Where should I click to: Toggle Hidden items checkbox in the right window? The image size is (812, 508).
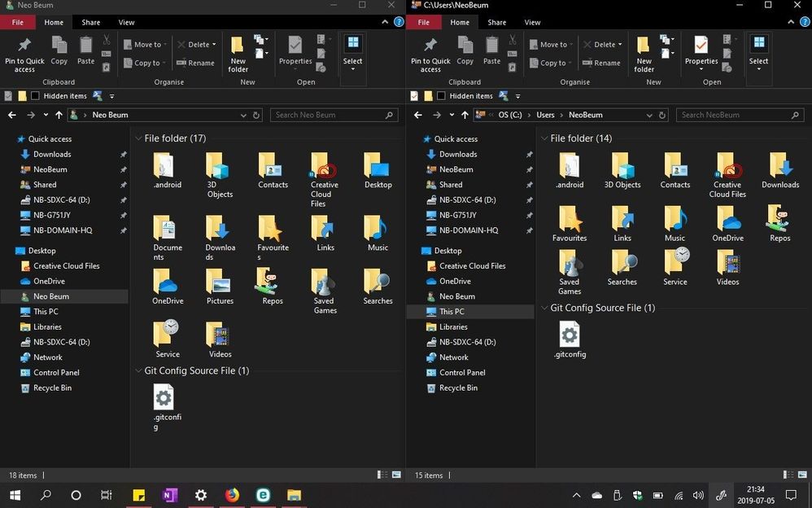click(x=440, y=96)
